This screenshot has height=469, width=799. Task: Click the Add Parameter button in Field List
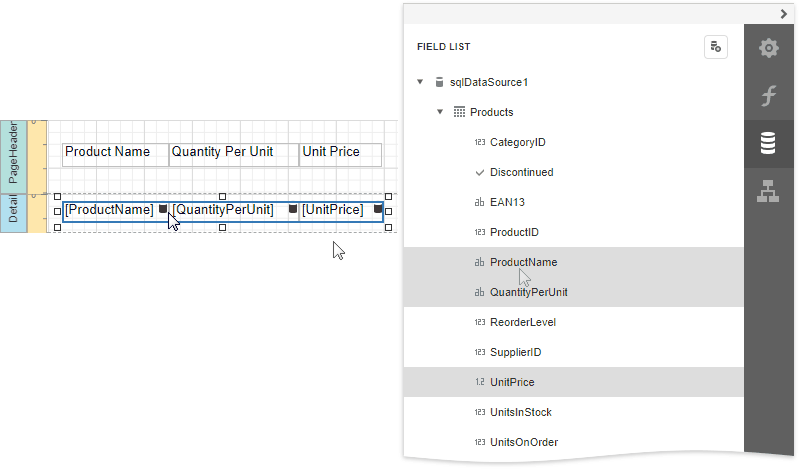pos(715,46)
